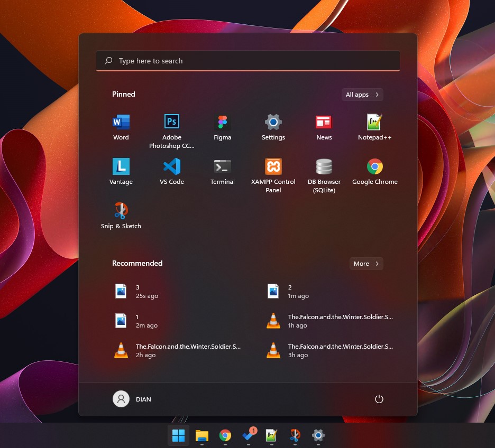Image resolution: width=495 pixels, height=448 pixels.
Task: Open Figma
Action: (222, 127)
